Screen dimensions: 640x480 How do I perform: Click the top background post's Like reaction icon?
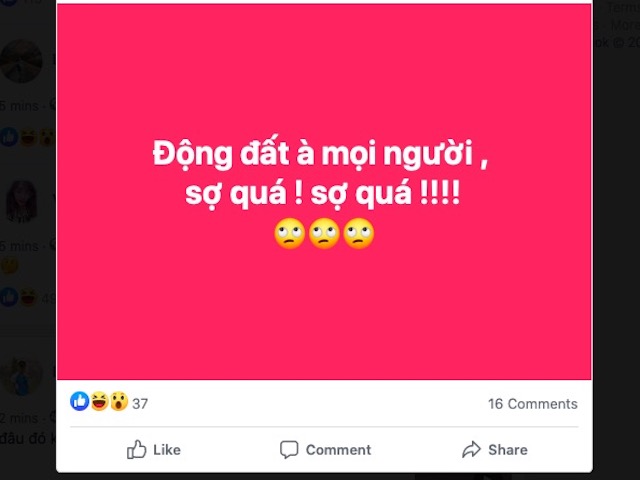9,137
